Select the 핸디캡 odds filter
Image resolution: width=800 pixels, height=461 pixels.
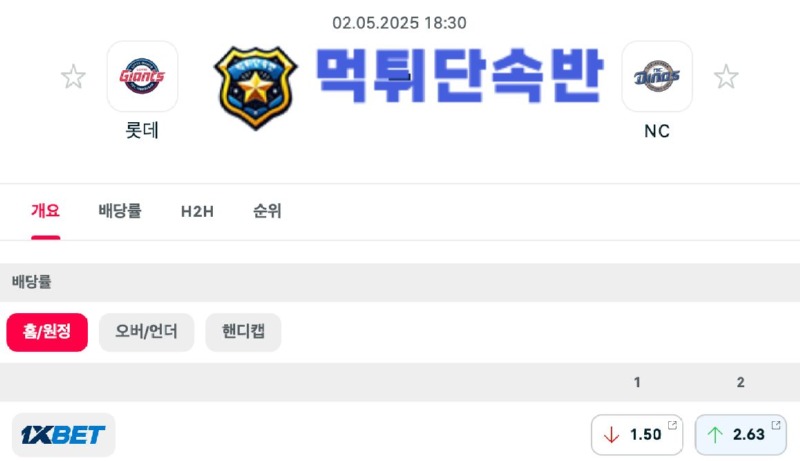click(243, 332)
